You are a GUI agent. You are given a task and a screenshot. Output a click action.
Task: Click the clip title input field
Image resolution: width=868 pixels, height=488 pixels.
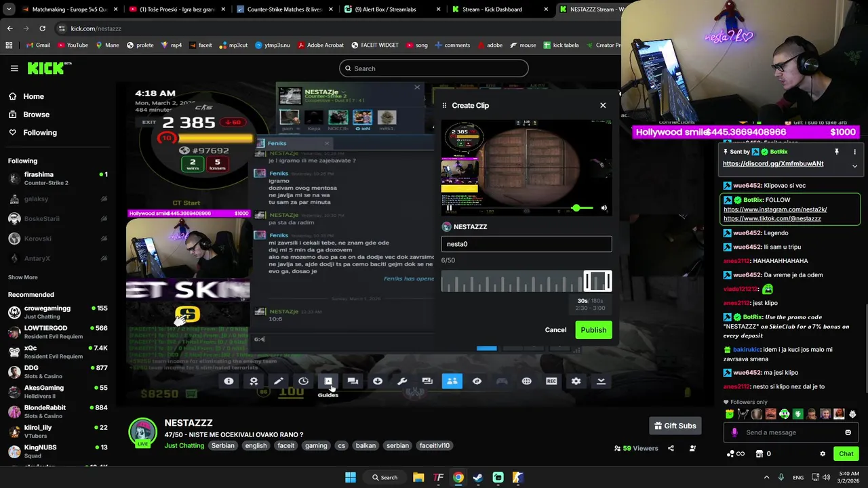tap(526, 244)
